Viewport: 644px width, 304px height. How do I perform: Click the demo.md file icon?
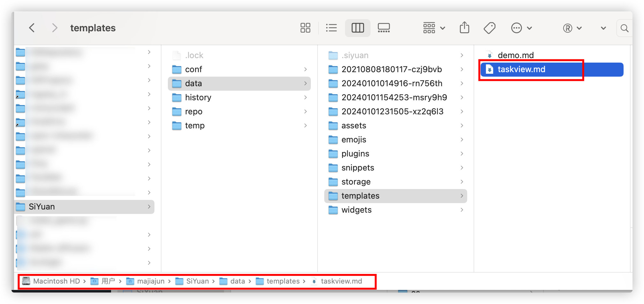[x=489, y=56]
